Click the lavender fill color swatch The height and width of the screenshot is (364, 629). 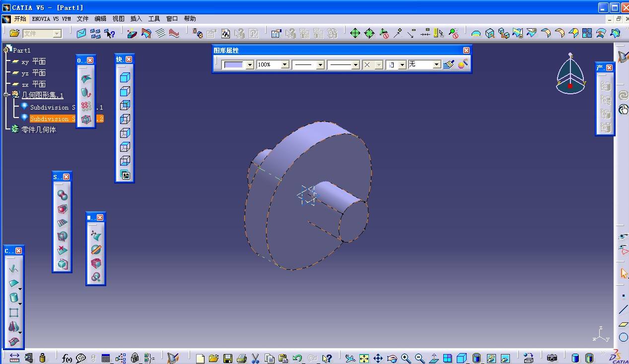pyautogui.click(x=234, y=65)
